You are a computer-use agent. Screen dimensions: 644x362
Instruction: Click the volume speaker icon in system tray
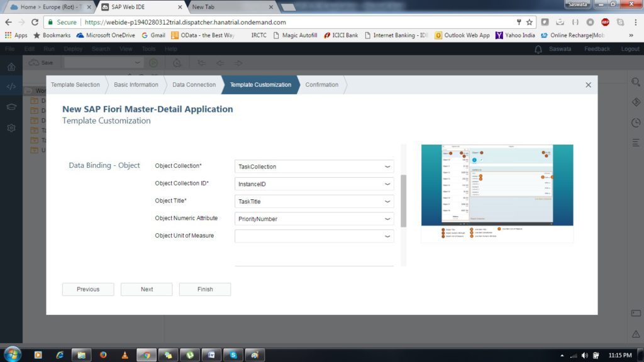click(584, 356)
